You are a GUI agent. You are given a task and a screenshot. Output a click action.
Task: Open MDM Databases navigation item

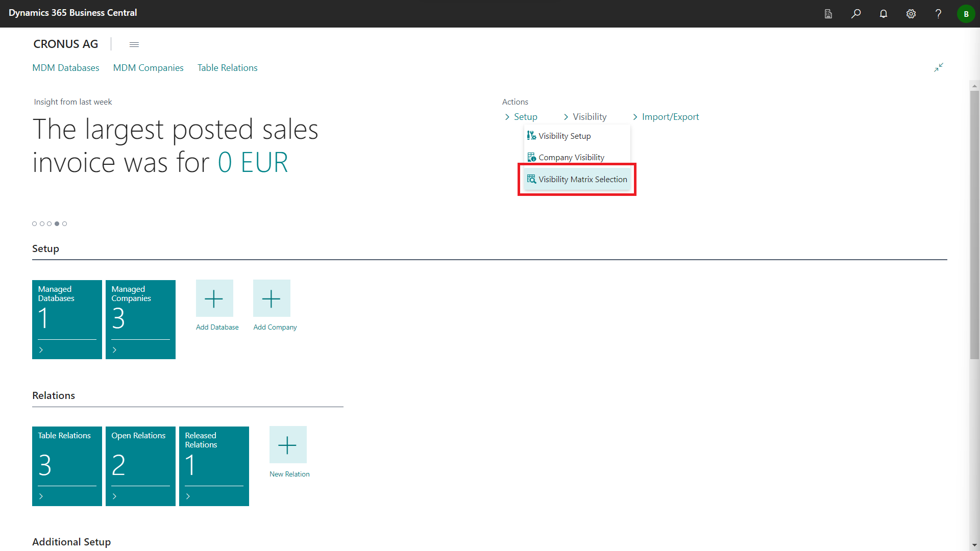(x=66, y=68)
